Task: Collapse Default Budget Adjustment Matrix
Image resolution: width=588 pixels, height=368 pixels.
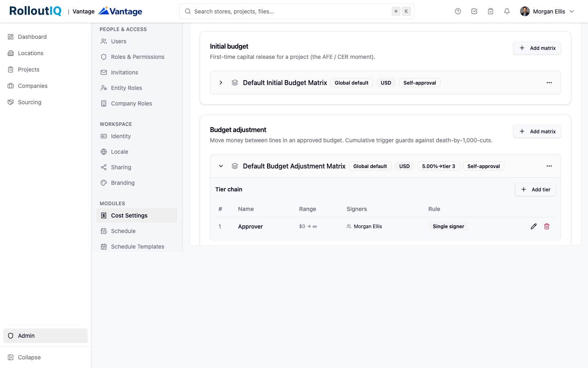Action: (x=221, y=166)
